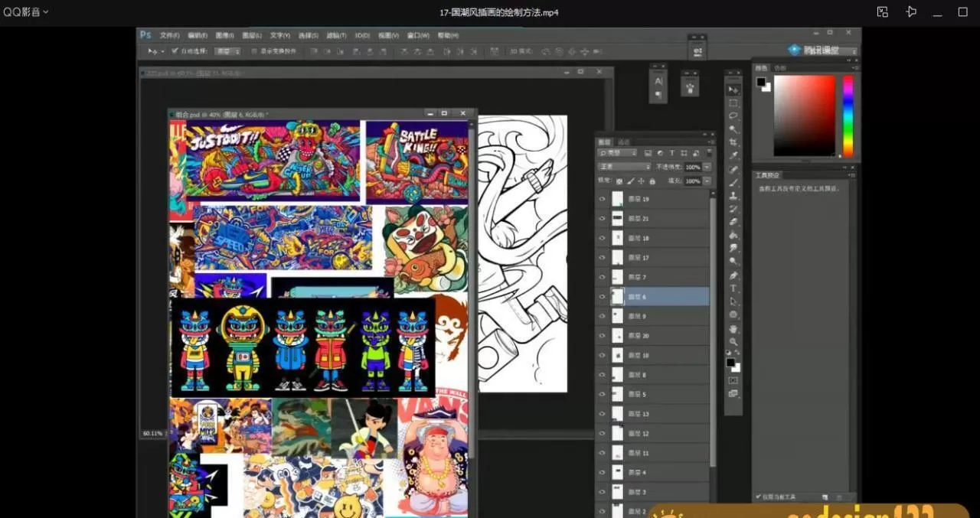
Task: Open the 帮助 menu
Action: click(x=447, y=35)
